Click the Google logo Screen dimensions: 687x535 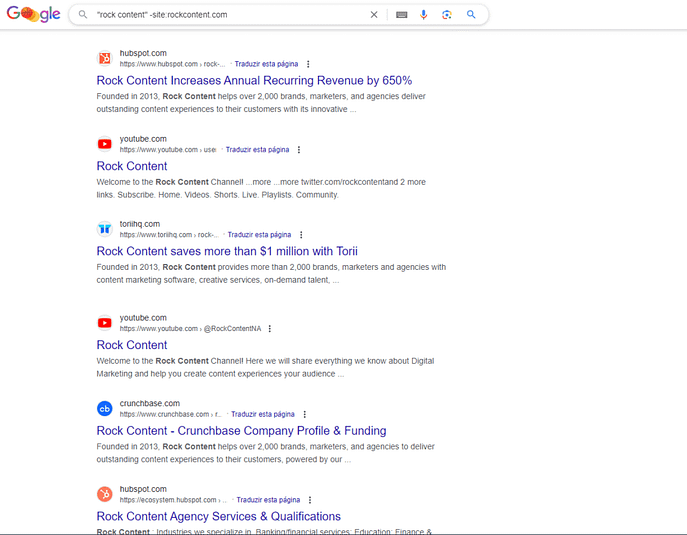click(33, 15)
